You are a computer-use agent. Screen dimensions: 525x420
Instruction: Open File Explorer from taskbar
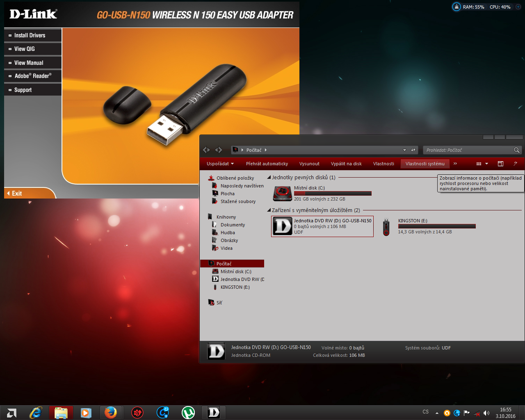61,413
